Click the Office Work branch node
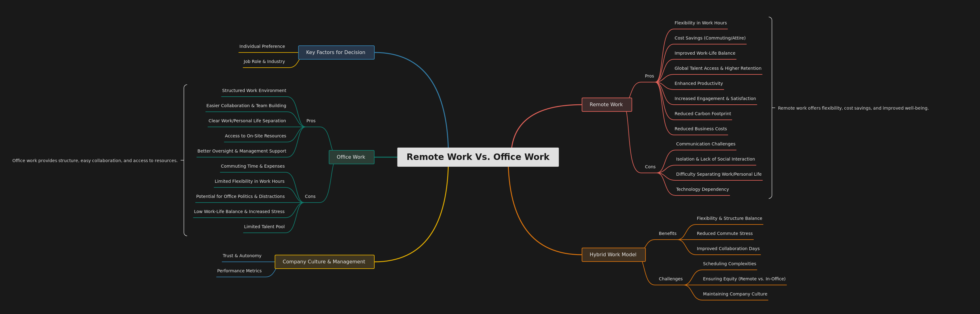The height and width of the screenshot is (314, 980). (x=351, y=157)
